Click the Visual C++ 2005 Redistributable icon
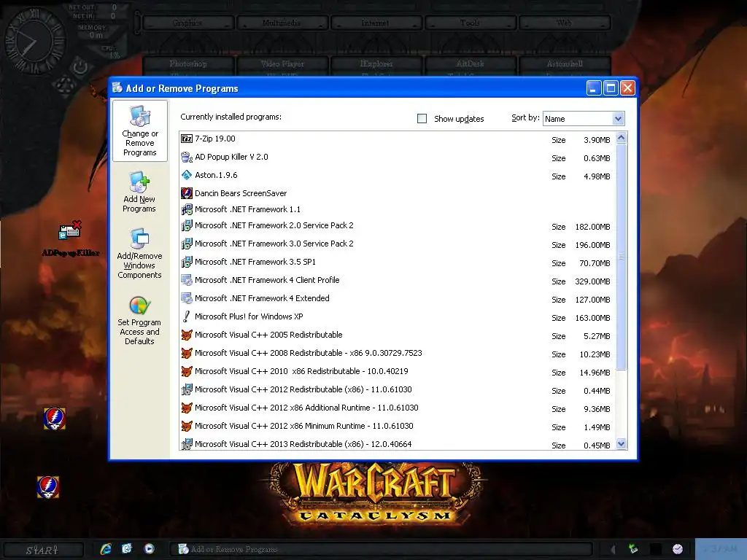This screenshot has width=747, height=560. tap(187, 335)
